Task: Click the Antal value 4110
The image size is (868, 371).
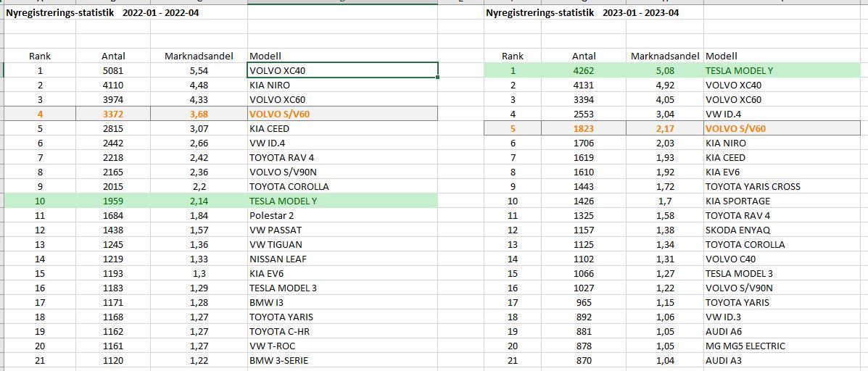Action: point(113,86)
